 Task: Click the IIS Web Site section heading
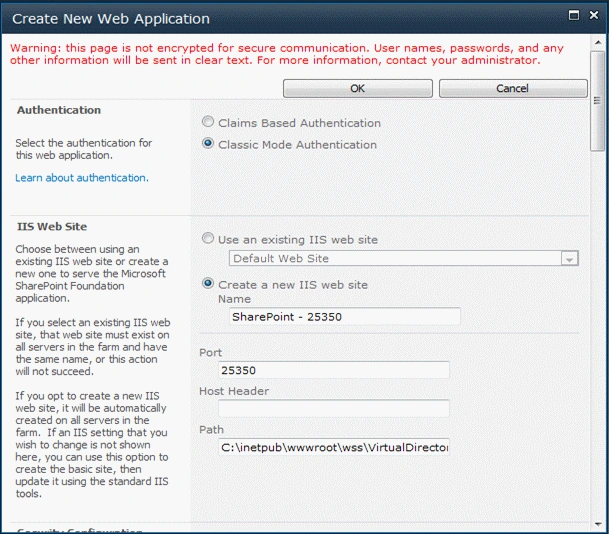click(x=52, y=227)
